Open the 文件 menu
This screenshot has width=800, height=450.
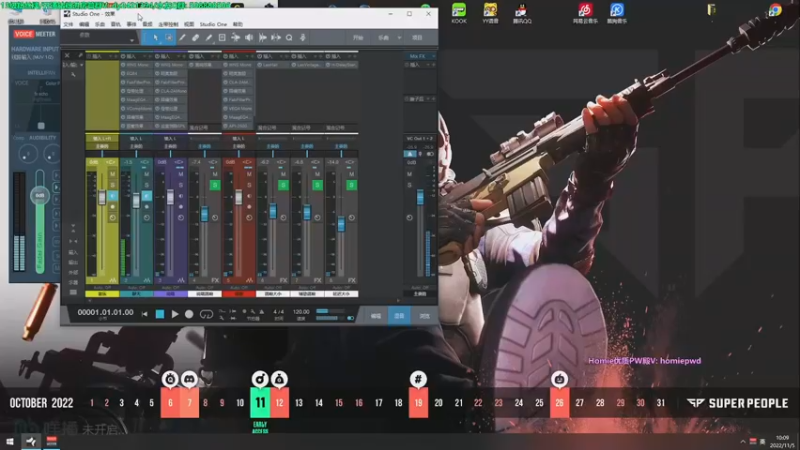pos(68,24)
